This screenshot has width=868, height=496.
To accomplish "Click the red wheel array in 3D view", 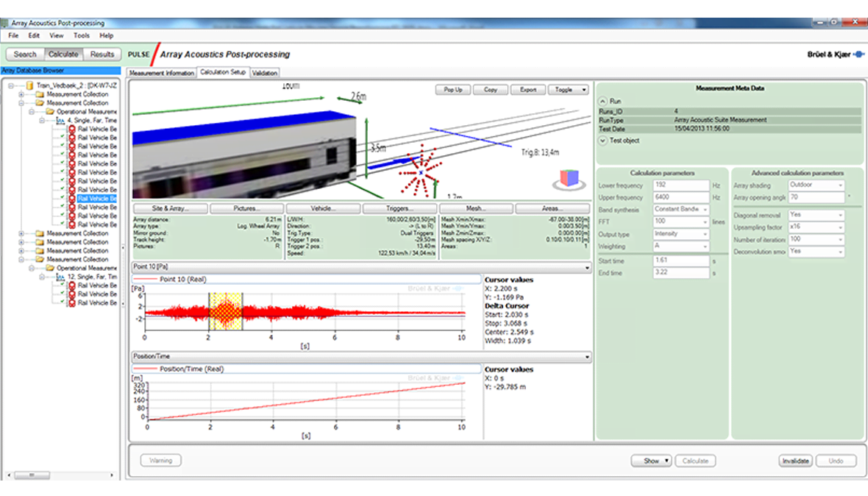I will [420, 174].
